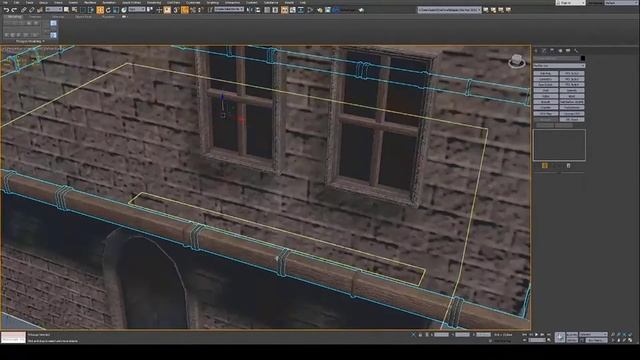Click the large Set Keys button
This screenshot has width=640, height=360.
560,337
